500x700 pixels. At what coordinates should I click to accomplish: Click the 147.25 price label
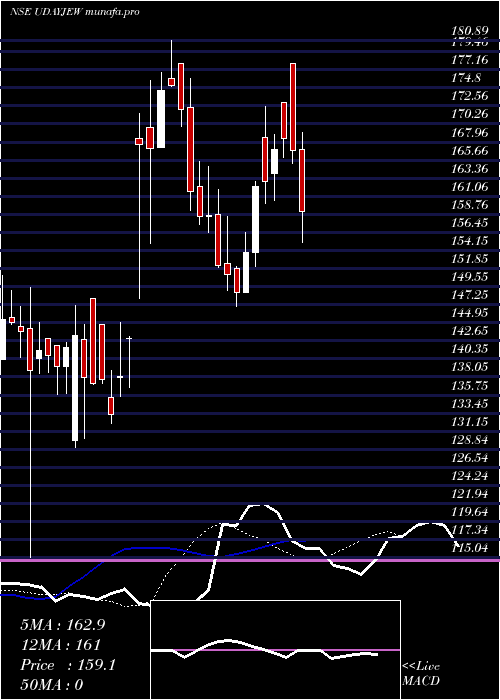[470, 296]
